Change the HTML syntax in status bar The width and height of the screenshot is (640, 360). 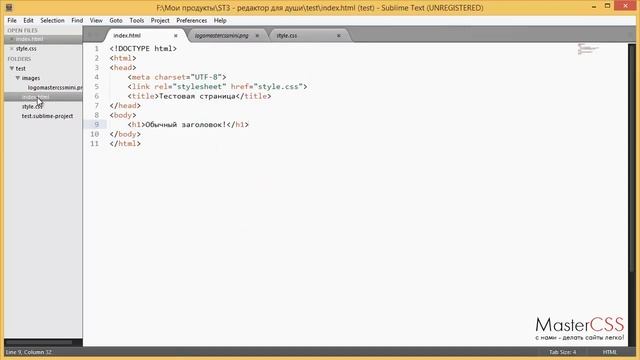click(x=610, y=352)
